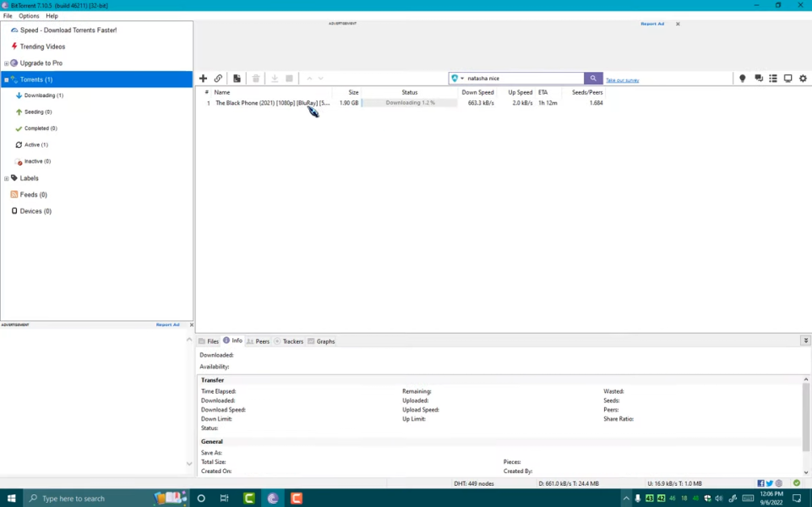Click the Remove torrent trash icon
Viewport: 812px width, 507px height.
click(256, 79)
